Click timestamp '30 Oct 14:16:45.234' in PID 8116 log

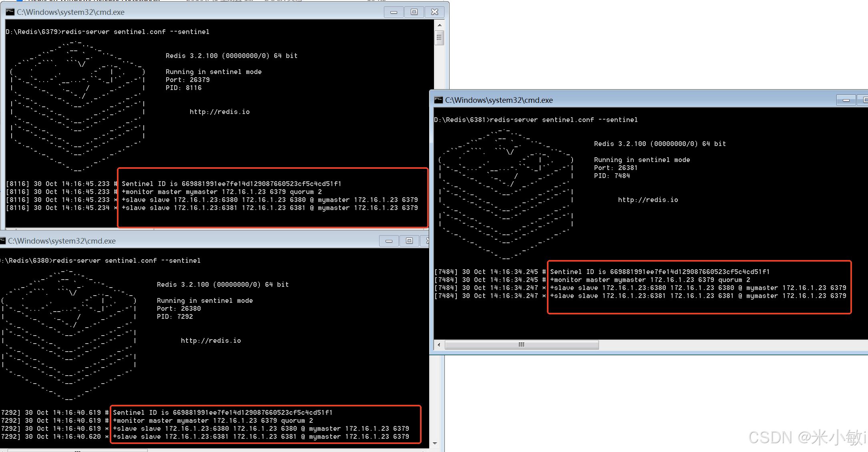72,208
